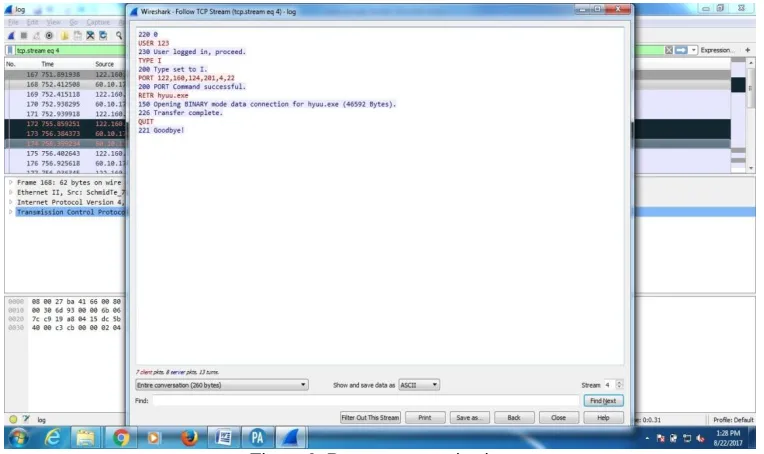This screenshot has width=764, height=454.
Task: Expand the Internet Protocol Version 4 row
Action: coord(10,202)
